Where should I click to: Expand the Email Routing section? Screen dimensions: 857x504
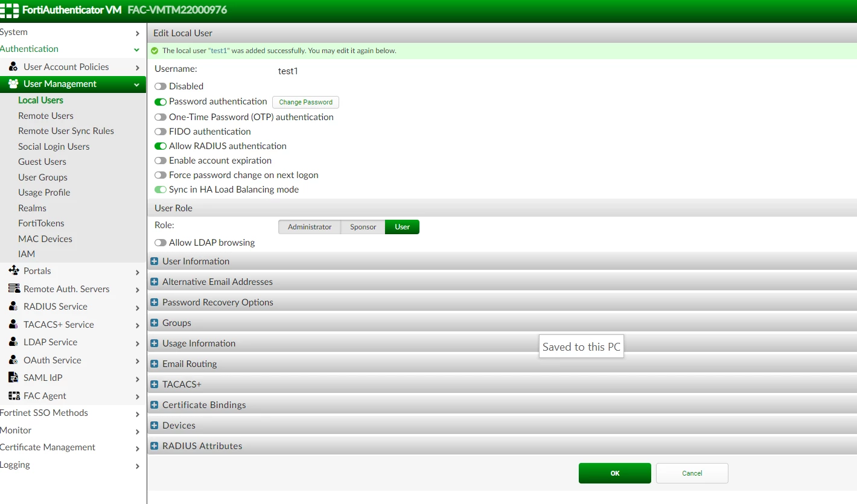[x=155, y=364]
